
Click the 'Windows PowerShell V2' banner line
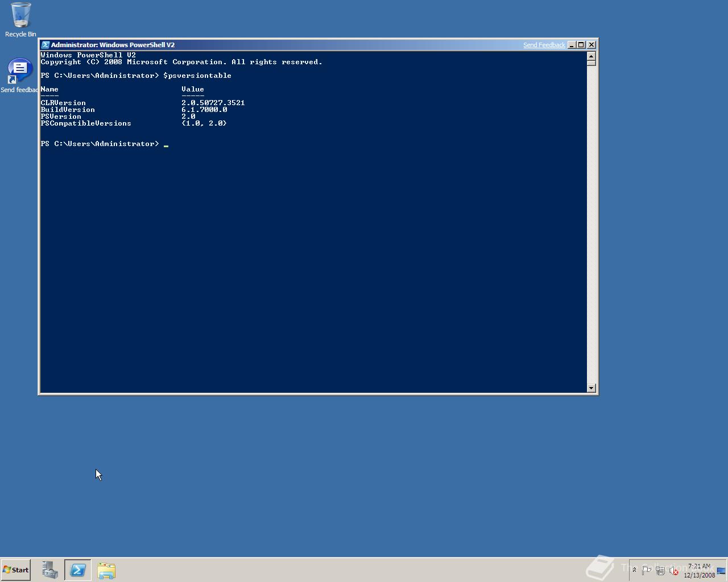(x=88, y=55)
